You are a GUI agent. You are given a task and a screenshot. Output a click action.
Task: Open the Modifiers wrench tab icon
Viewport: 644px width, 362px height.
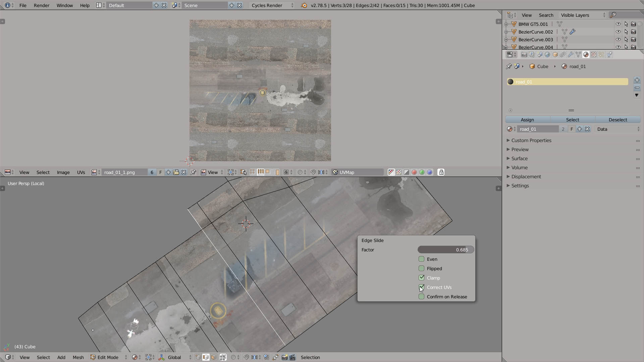click(571, 55)
